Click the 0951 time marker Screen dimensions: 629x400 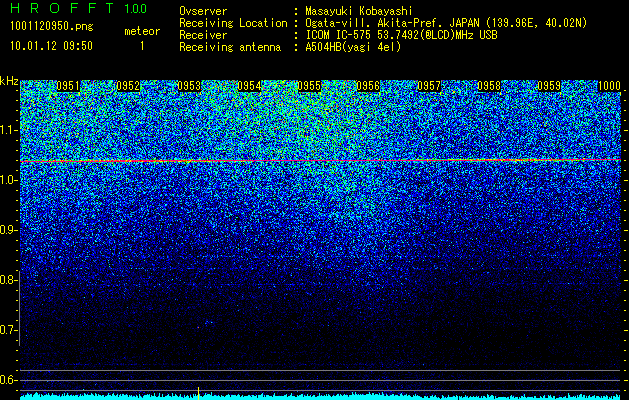click(x=68, y=86)
